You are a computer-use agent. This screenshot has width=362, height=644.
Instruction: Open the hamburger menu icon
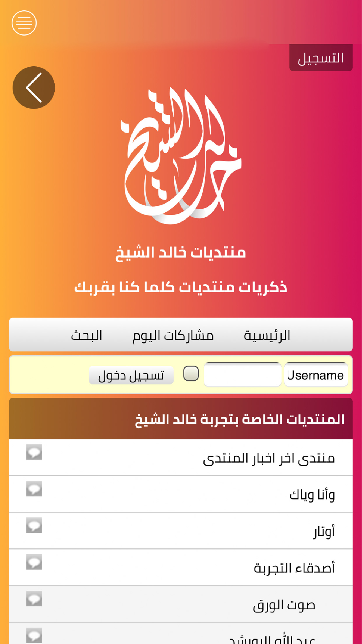[x=24, y=23]
